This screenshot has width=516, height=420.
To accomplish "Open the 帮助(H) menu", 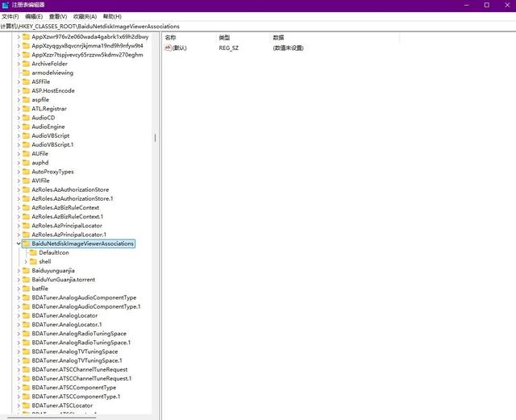I will [x=112, y=16].
